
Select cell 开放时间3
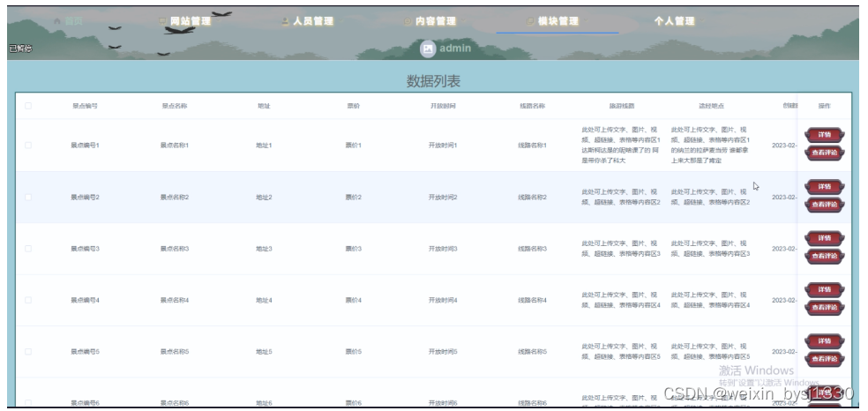[443, 249]
